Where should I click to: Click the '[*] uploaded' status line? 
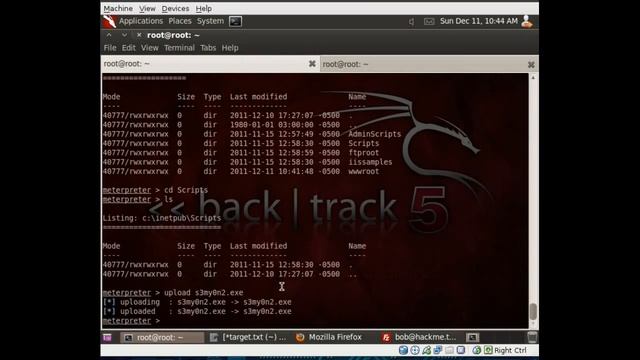(x=197, y=311)
